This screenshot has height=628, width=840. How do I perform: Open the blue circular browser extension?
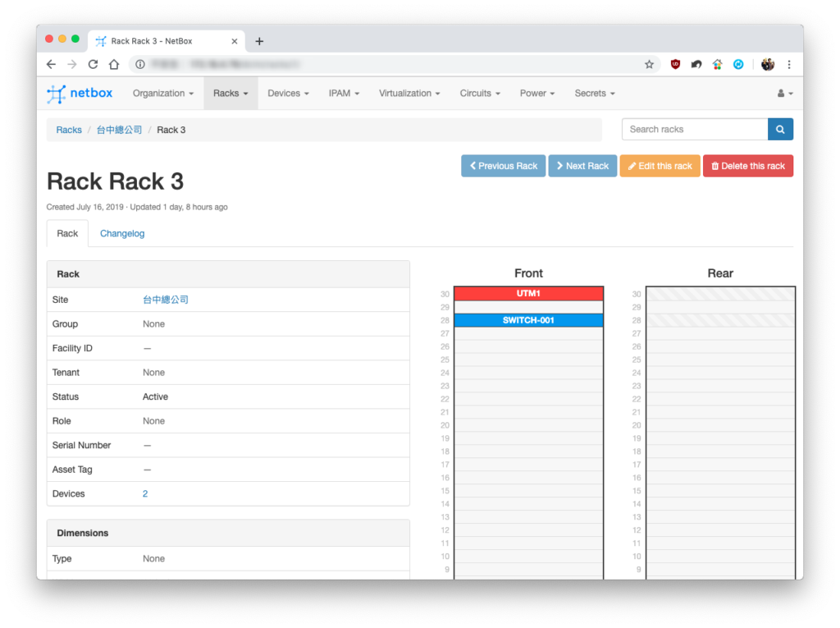738,64
